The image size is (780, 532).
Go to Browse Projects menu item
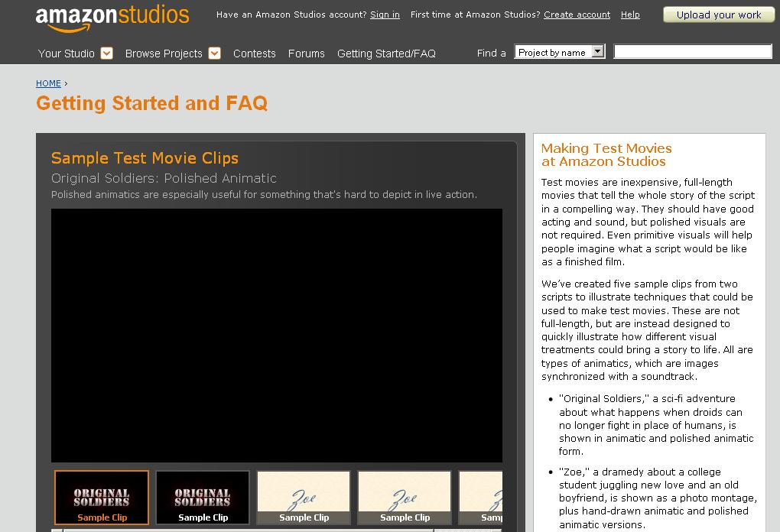(164, 54)
